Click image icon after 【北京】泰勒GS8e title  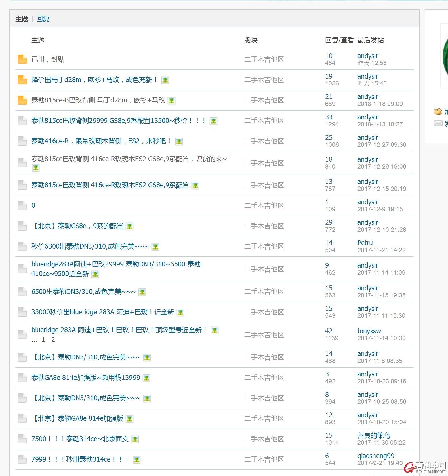pyautogui.click(x=130, y=226)
